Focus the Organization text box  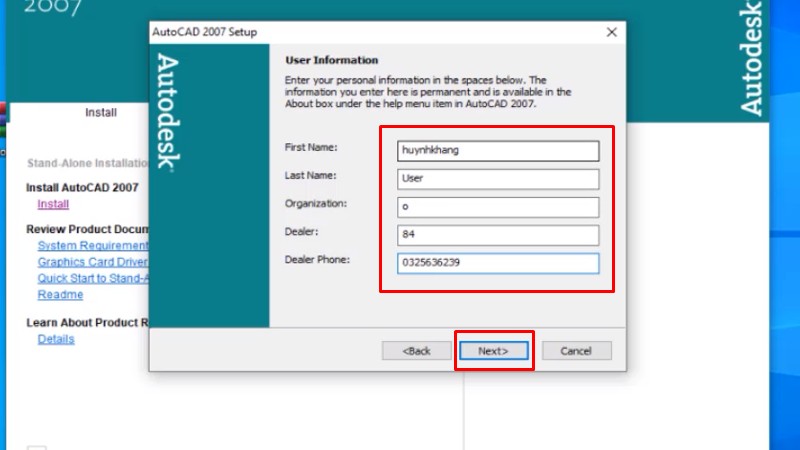click(x=497, y=207)
